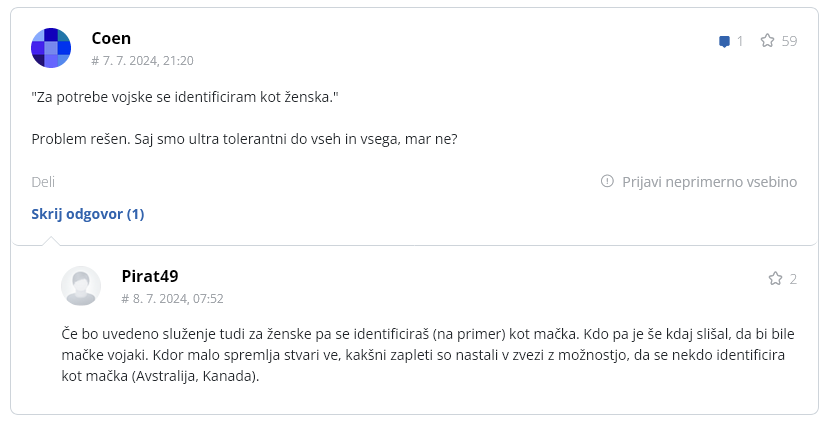The image size is (829, 423).
Task: Click the hash symbol before Coen's date
Action: pos(95,61)
